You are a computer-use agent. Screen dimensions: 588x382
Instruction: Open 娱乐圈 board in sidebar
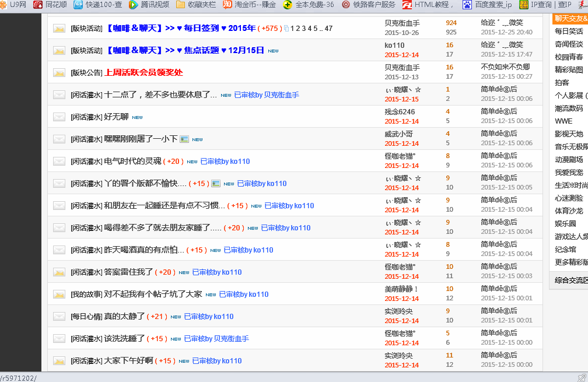pos(565,224)
